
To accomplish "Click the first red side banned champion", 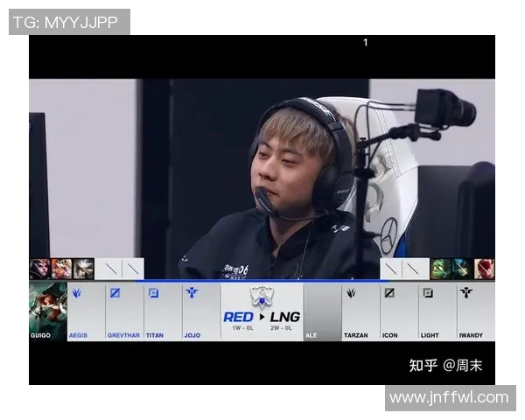I will (39, 269).
